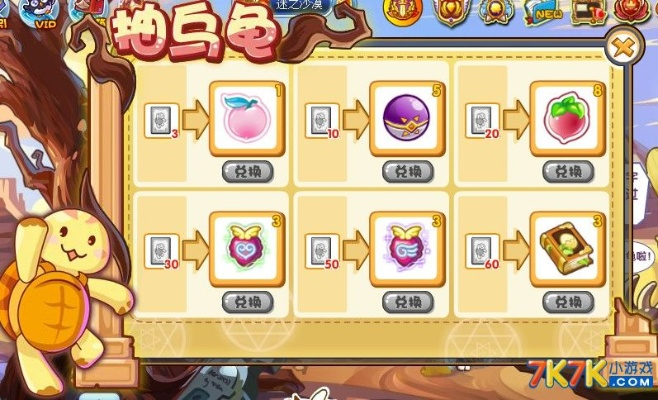Close the exchange panel with X

[624, 47]
